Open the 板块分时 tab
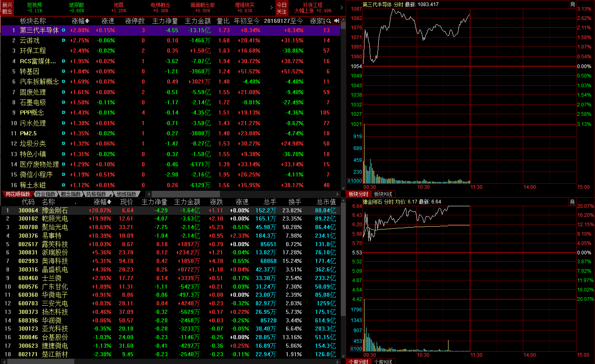Image resolution: width=595 pixels, height=364 pixels. [x=358, y=194]
